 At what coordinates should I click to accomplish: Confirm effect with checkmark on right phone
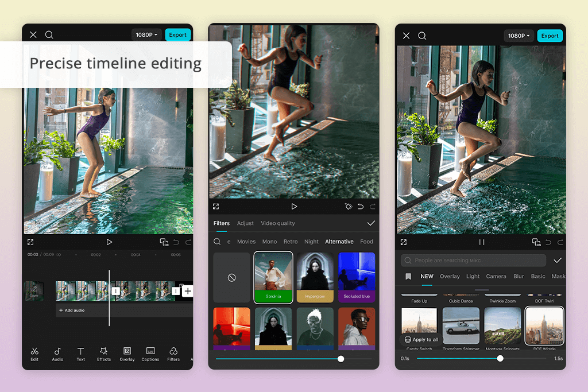click(558, 260)
